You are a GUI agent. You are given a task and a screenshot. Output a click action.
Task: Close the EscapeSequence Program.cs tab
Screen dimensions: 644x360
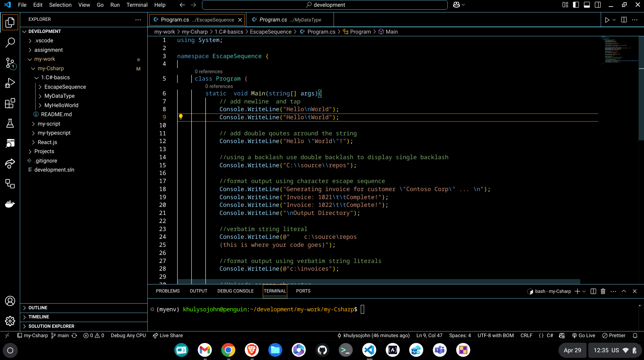(240, 20)
